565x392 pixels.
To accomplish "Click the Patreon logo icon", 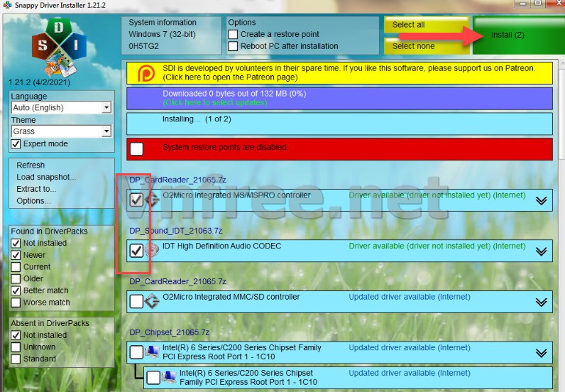I will point(145,72).
